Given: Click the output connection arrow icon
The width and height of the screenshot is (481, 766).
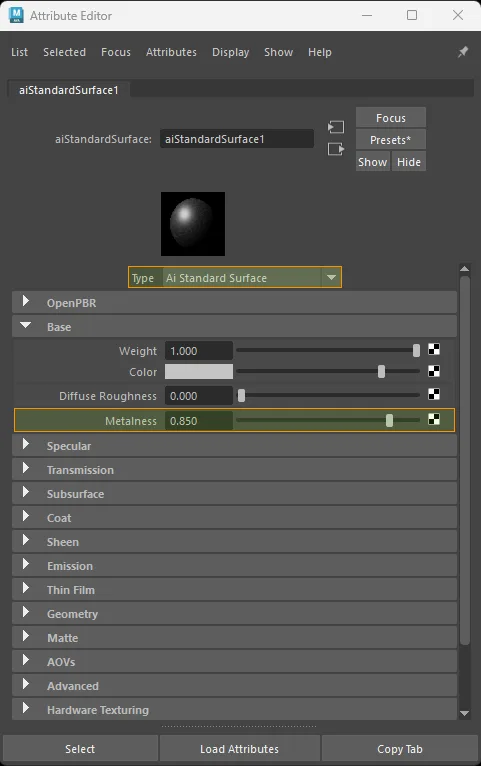Looking at the screenshot, I should 336,149.
